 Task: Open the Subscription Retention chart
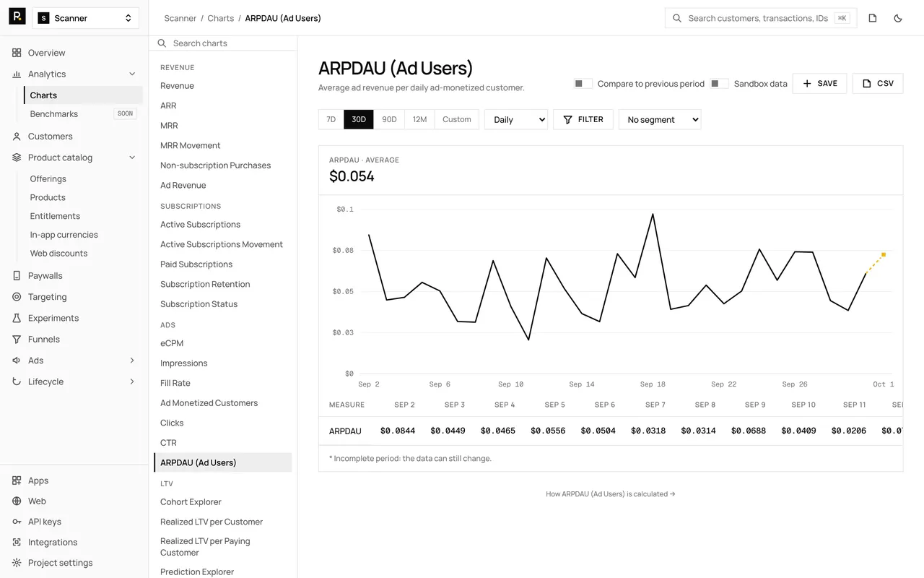[205, 284]
